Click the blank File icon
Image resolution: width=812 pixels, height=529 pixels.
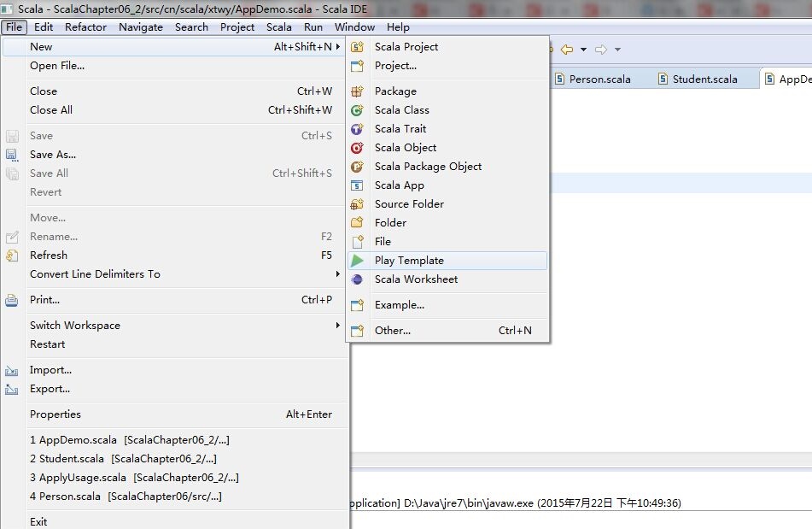[357, 242]
